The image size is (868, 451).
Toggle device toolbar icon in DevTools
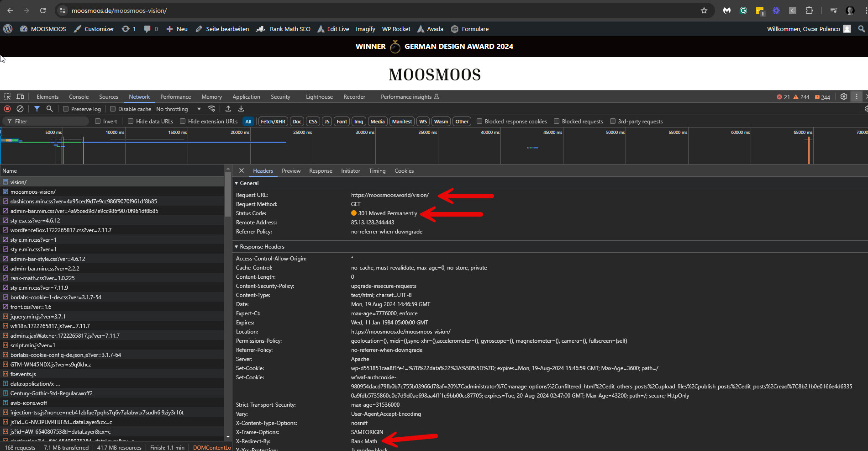point(20,97)
